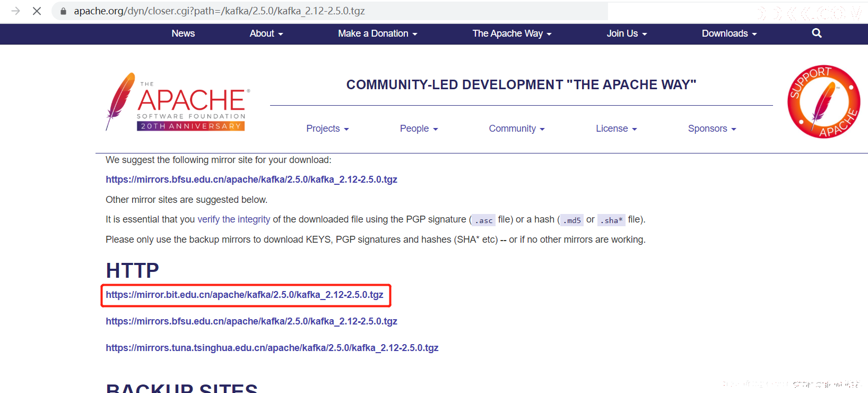The width and height of the screenshot is (868, 393).
Task: Click the address bar URL field
Action: click(x=329, y=11)
